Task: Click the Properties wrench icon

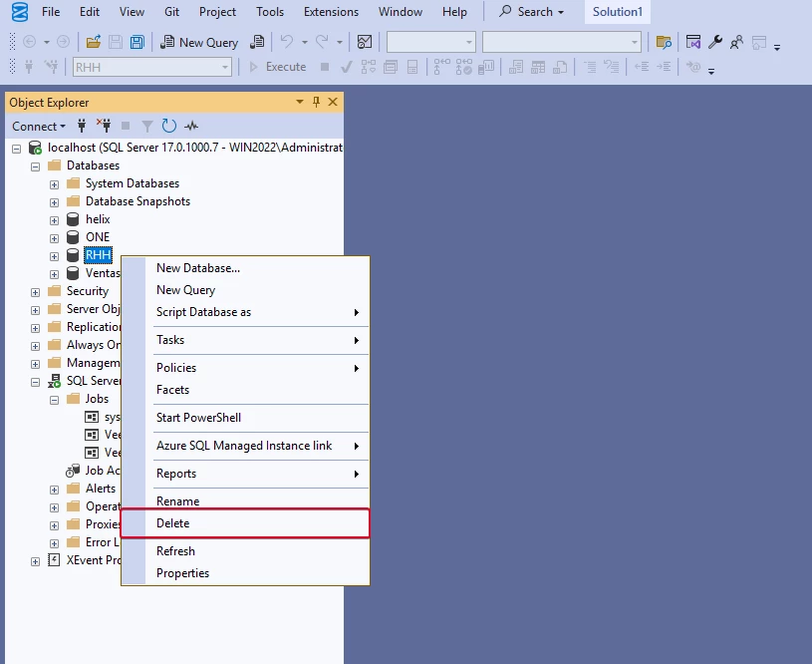Action: click(x=715, y=42)
